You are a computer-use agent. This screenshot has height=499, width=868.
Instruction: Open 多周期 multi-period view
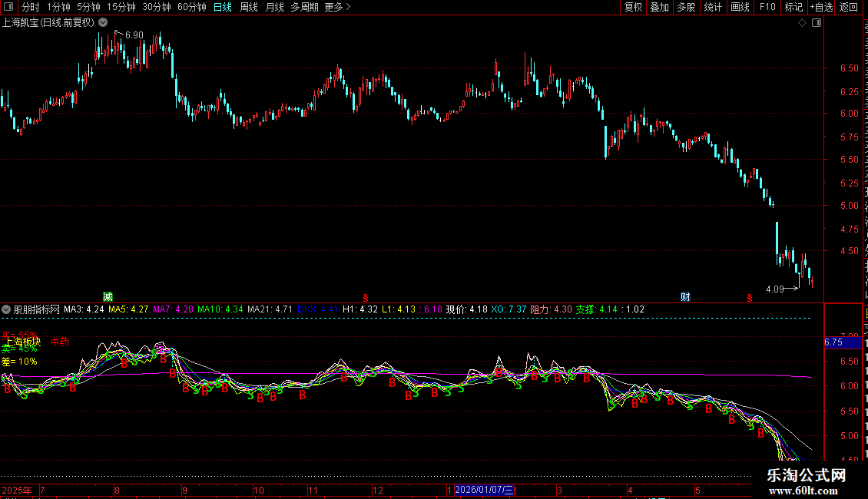click(304, 7)
